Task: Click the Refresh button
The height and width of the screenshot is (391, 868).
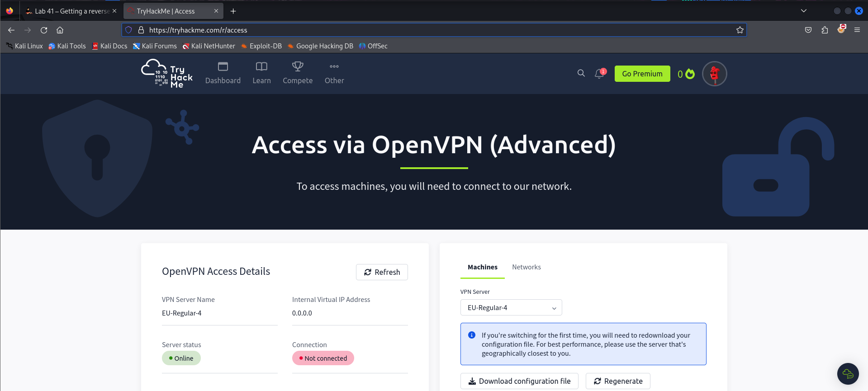Action: click(x=382, y=272)
